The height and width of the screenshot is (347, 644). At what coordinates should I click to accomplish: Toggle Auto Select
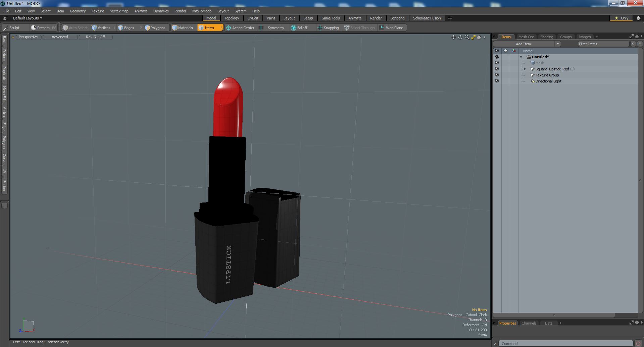(x=75, y=28)
